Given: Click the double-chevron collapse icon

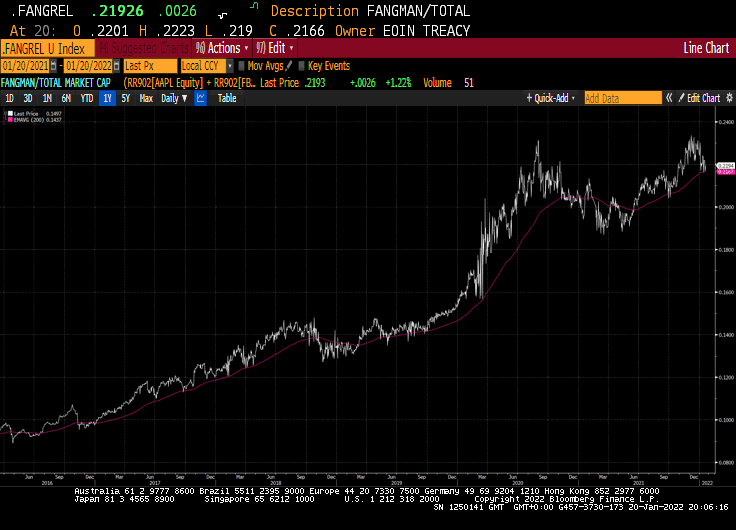Looking at the screenshot, I should 669,98.
